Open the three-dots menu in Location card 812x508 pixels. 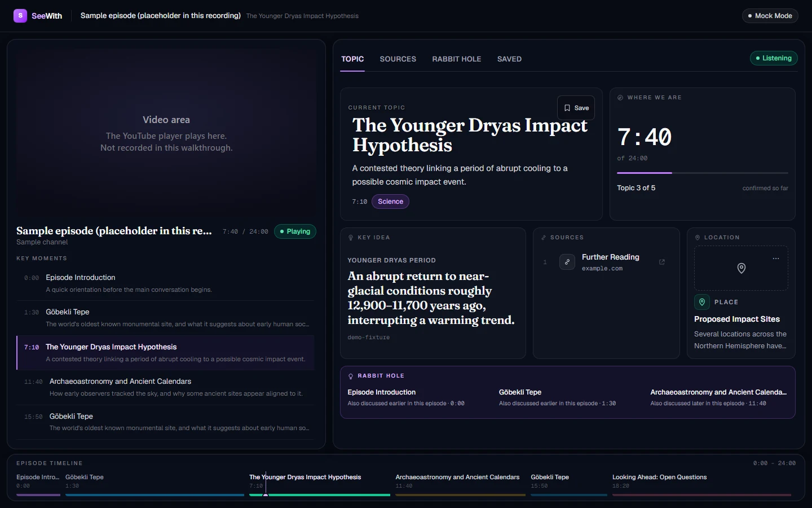(x=776, y=259)
